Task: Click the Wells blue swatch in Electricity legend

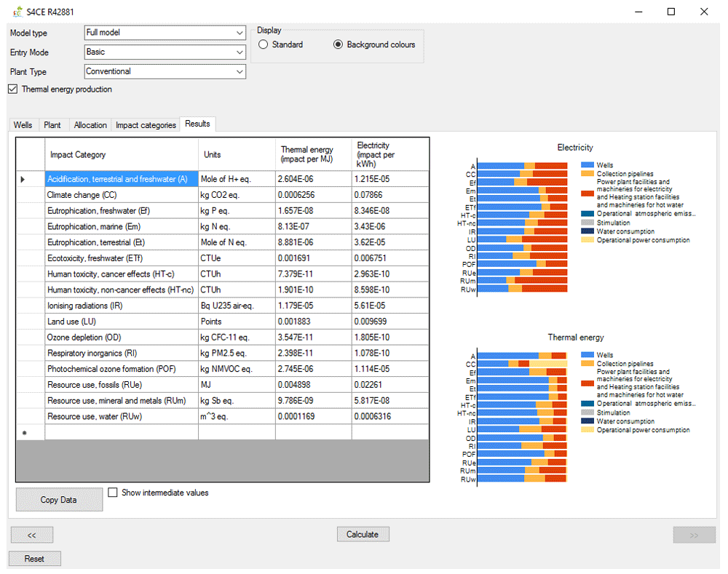Action: click(x=587, y=164)
